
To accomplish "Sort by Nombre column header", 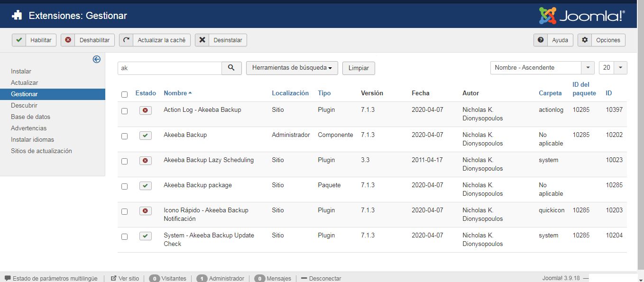I will [178, 93].
